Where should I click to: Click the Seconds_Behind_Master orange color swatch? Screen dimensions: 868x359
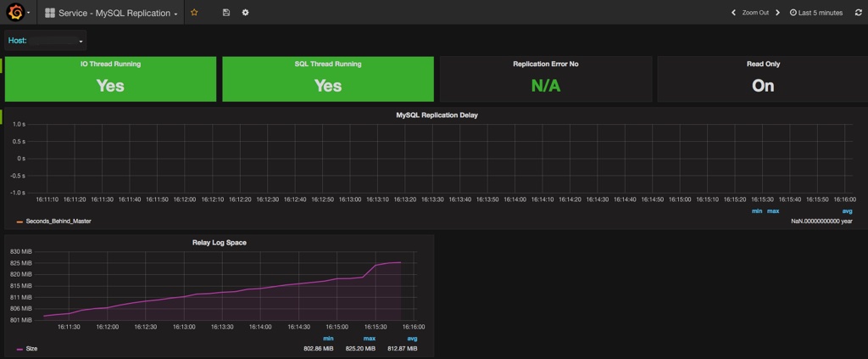[x=20, y=222]
